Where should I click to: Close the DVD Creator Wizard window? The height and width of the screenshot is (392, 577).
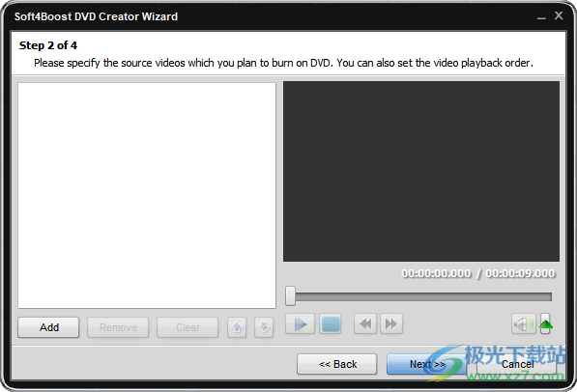(559, 15)
